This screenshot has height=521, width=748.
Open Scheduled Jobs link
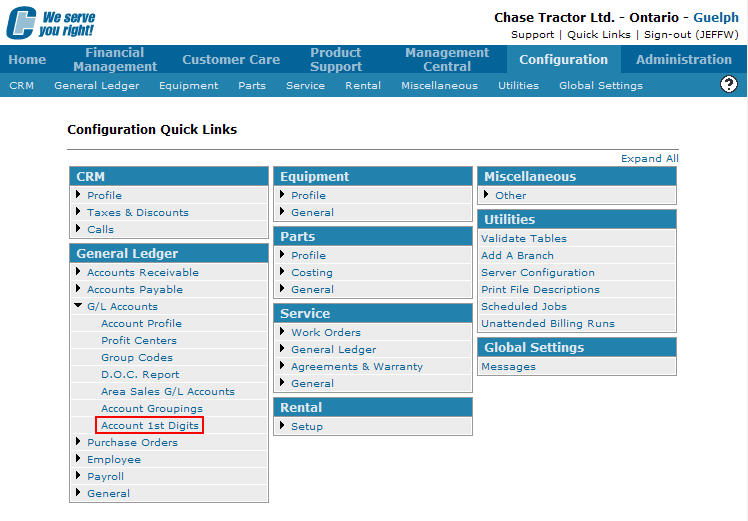point(524,307)
